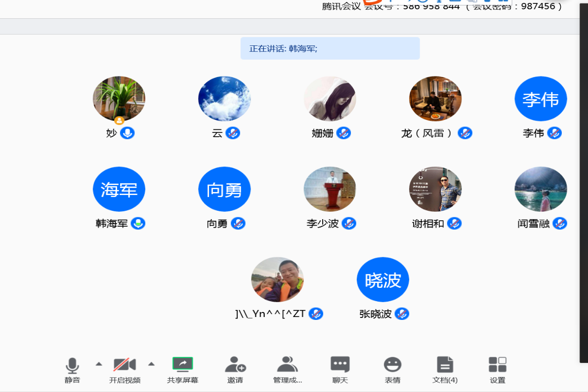Viewport: 588px width, 392px height.
Task: Toggle microphone icon beside 妙
Action: [127, 133]
